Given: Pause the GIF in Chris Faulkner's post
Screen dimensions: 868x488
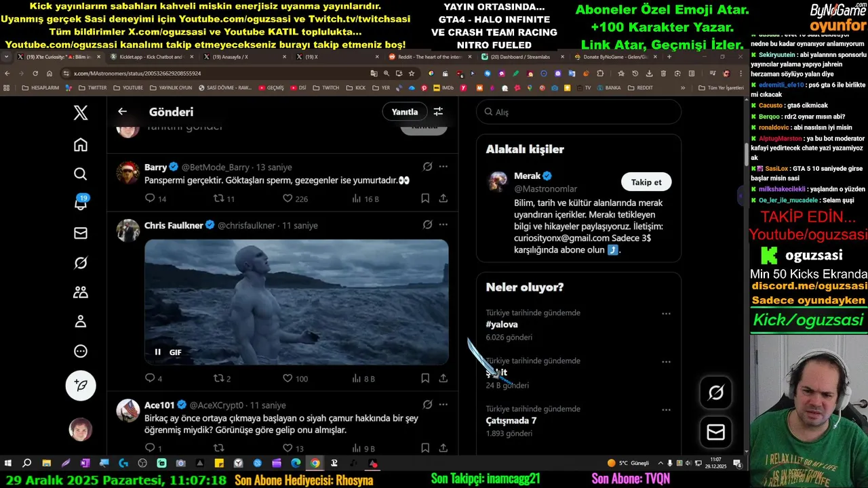Looking at the screenshot, I should [x=158, y=352].
